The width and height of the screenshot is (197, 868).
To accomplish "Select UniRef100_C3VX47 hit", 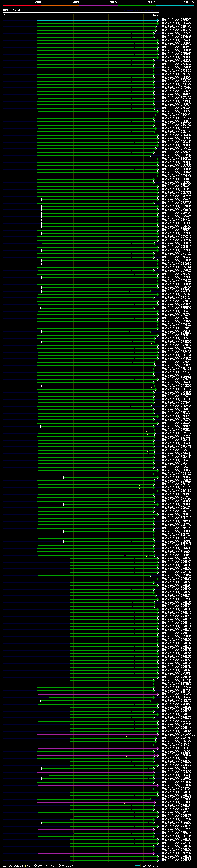I will tap(177, 236).
